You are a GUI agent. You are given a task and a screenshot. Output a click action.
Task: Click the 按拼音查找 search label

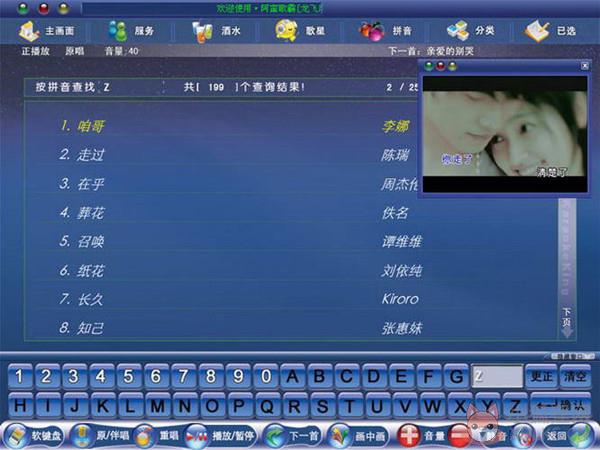coord(65,87)
